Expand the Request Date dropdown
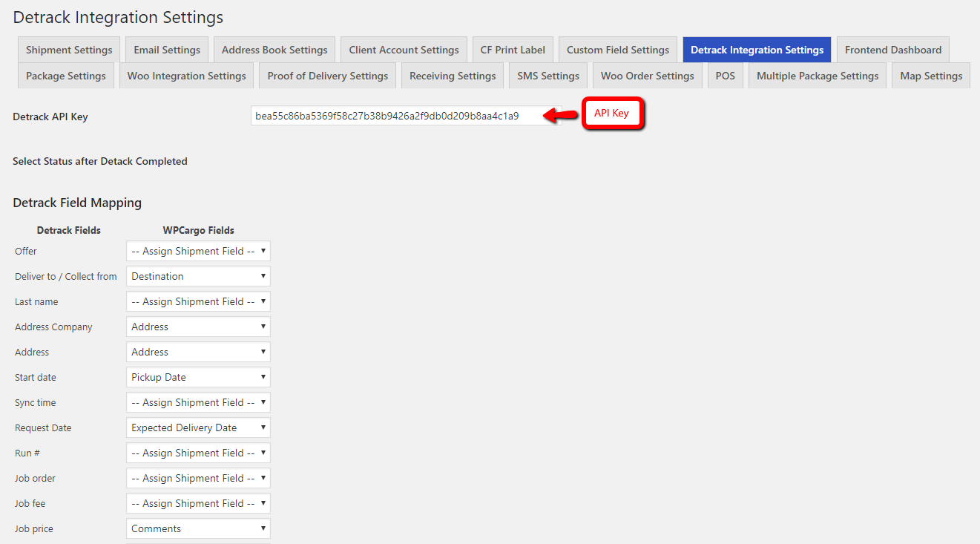Screen dimensions: 980x544 point(198,427)
